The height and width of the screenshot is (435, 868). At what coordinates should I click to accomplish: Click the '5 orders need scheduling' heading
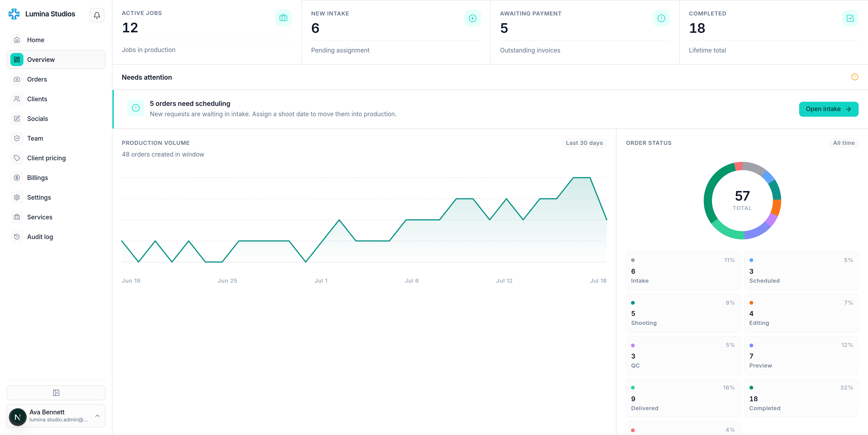pyautogui.click(x=190, y=104)
